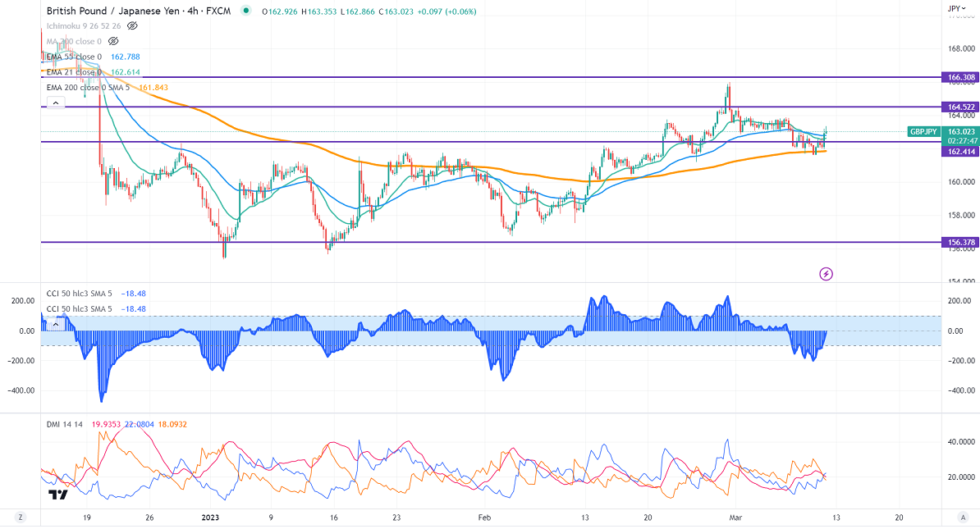Toggle visibility of MA 200 indicator
The width and height of the screenshot is (980, 529).
coord(114,40)
